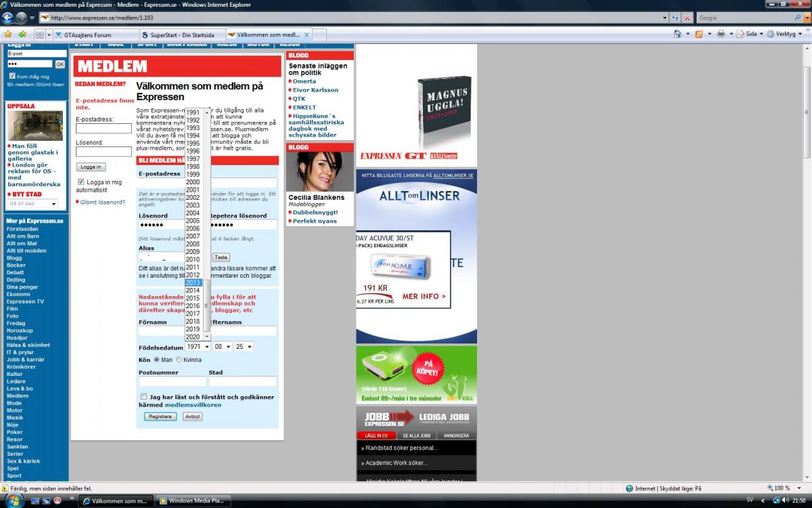Click the sidebar E-postadress field

pyautogui.click(x=104, y=128)
